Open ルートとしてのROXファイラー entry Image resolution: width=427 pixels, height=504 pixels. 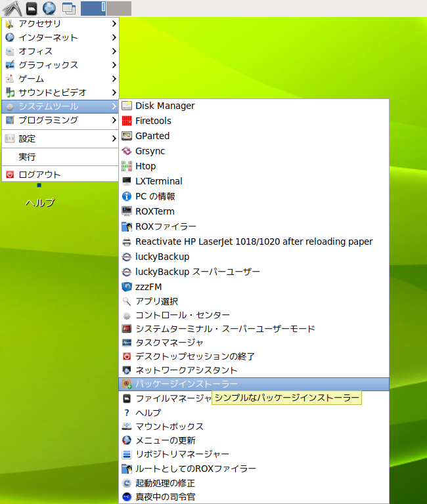(254, 469)
